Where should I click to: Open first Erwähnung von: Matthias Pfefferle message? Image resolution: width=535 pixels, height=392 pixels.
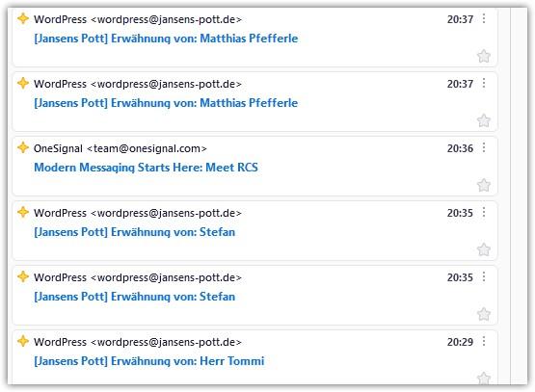point(166,39)
